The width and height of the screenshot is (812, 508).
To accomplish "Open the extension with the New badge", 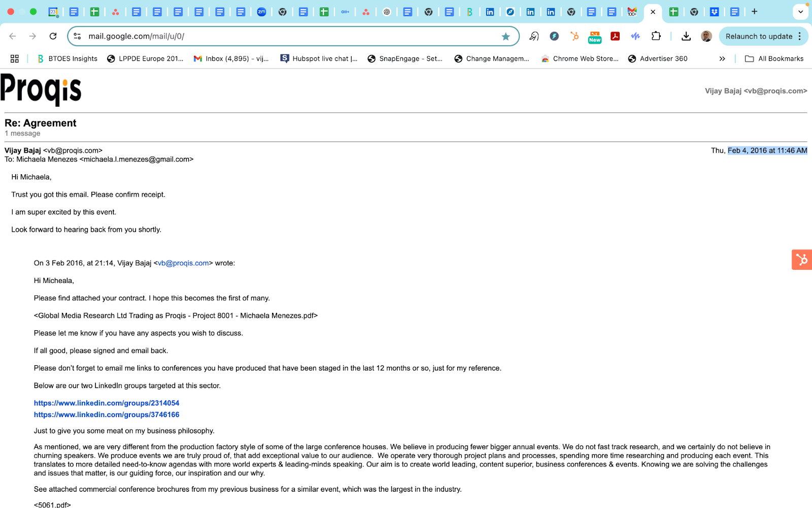I will click(x=595, y=37).
